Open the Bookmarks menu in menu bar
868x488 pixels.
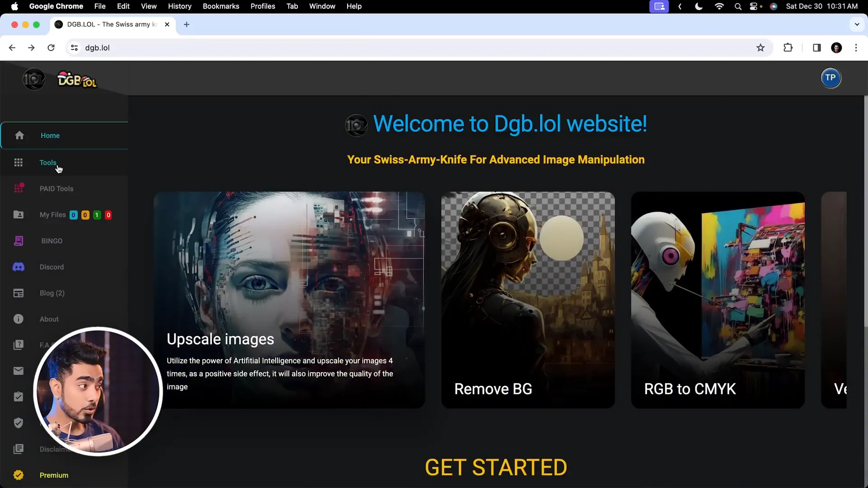click(221, 6)
